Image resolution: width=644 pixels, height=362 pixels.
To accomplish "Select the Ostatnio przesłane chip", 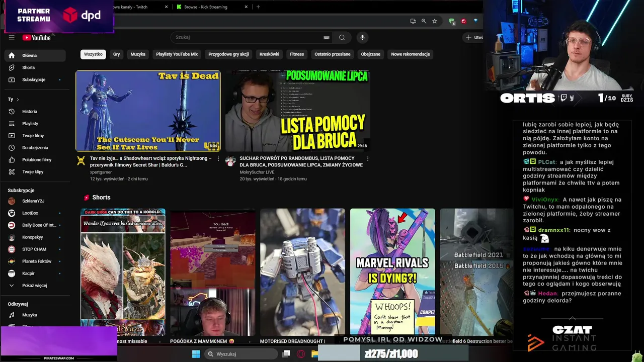I will (333, 54).
